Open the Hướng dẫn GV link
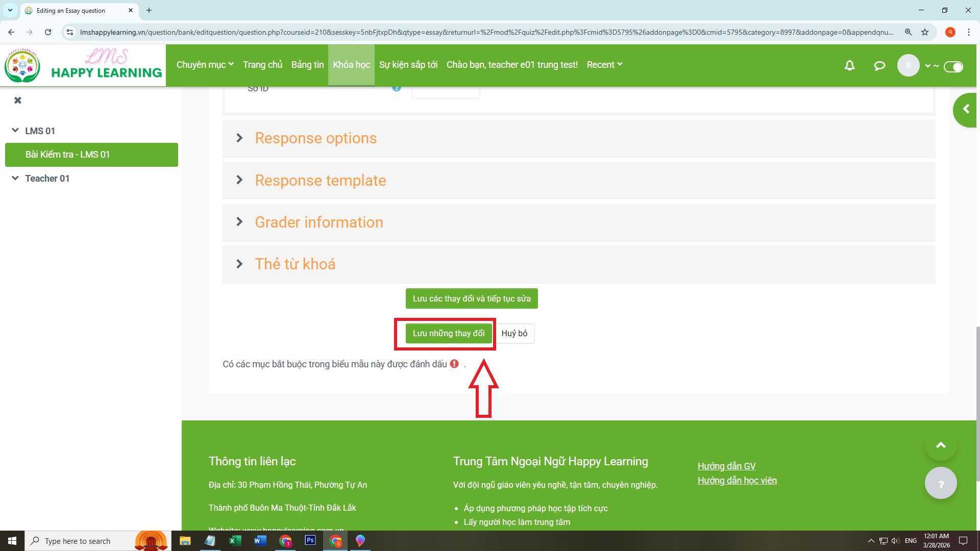Screen dimensions: 980x551 726,466
